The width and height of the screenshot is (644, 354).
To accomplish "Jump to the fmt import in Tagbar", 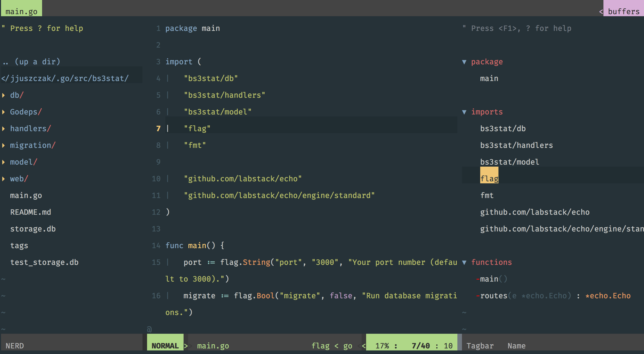I will pyautogui.click(x=487, y=195).
